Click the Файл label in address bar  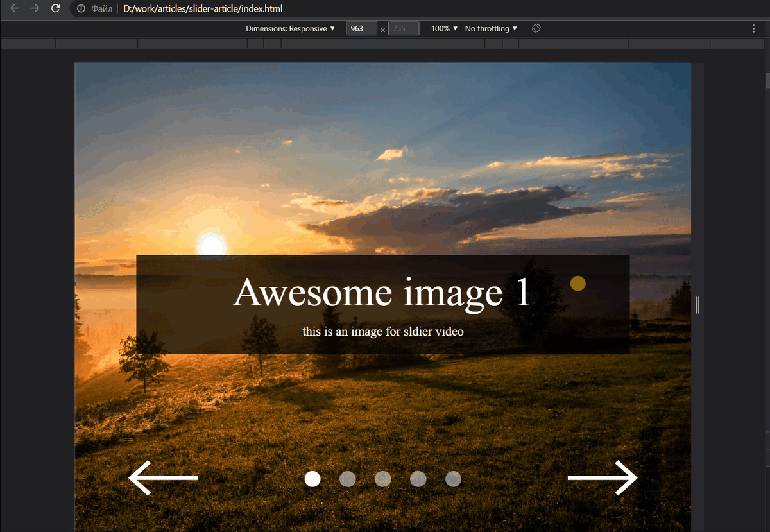point(102,9)
